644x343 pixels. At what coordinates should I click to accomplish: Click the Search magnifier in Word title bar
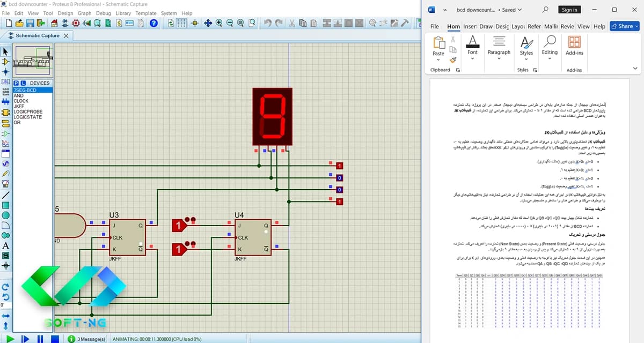tap(545, 10)
